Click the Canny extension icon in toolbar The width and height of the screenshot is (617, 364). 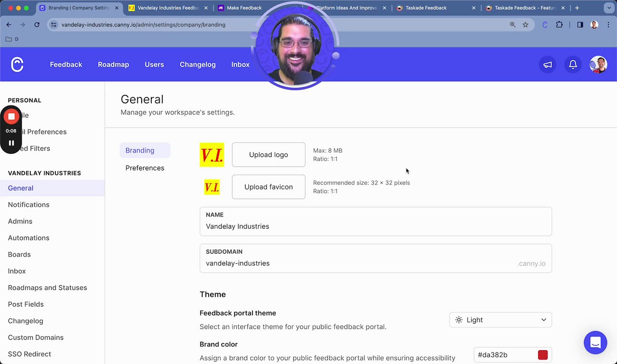pos(545,25)
